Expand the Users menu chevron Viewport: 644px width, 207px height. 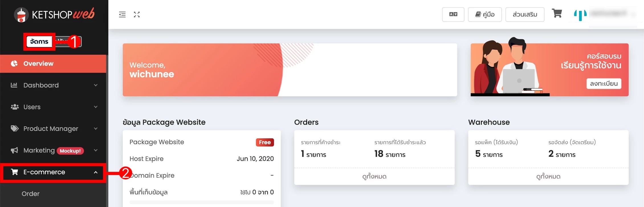click(x=96, y=107)
